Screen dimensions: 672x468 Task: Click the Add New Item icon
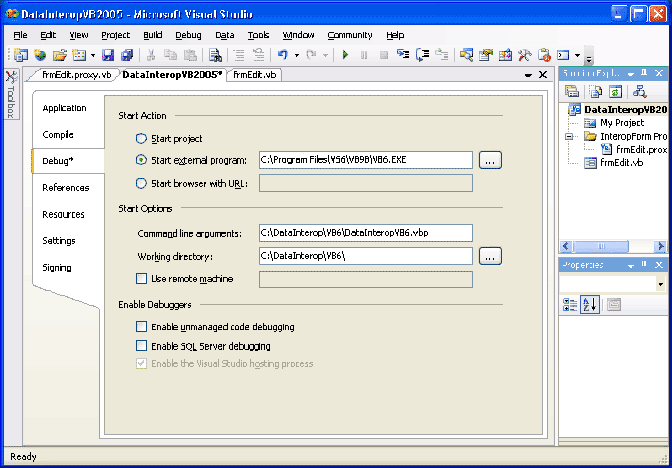point(79,55)
